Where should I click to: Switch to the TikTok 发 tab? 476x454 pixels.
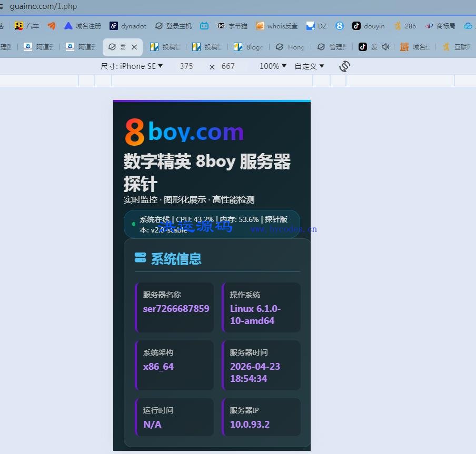(368, 47)
